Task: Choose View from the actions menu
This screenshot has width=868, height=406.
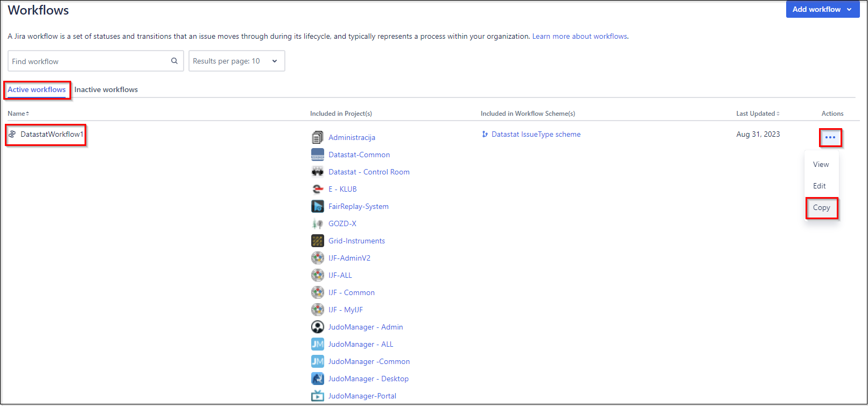Action: (x=821, y=164)
